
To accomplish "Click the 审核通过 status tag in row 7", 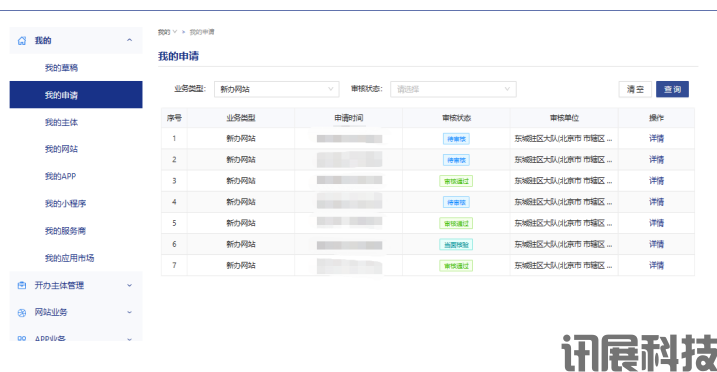I will coord(456,266).
